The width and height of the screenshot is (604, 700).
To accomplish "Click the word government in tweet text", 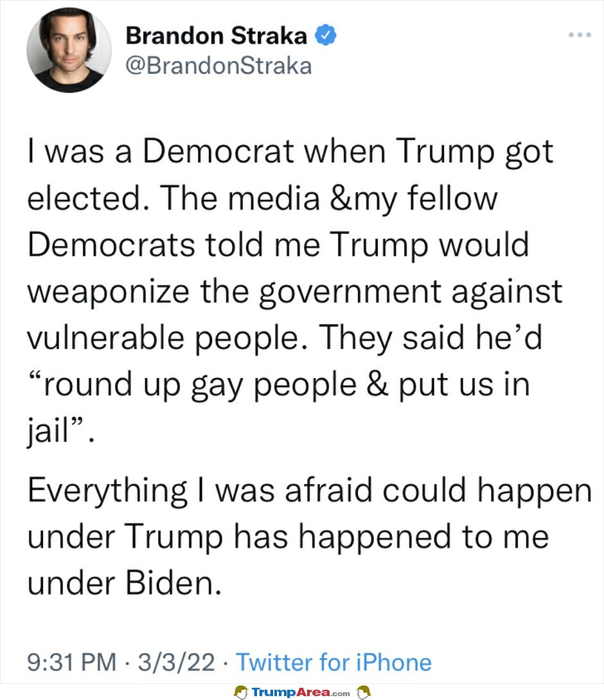I will tap(350, 293).
